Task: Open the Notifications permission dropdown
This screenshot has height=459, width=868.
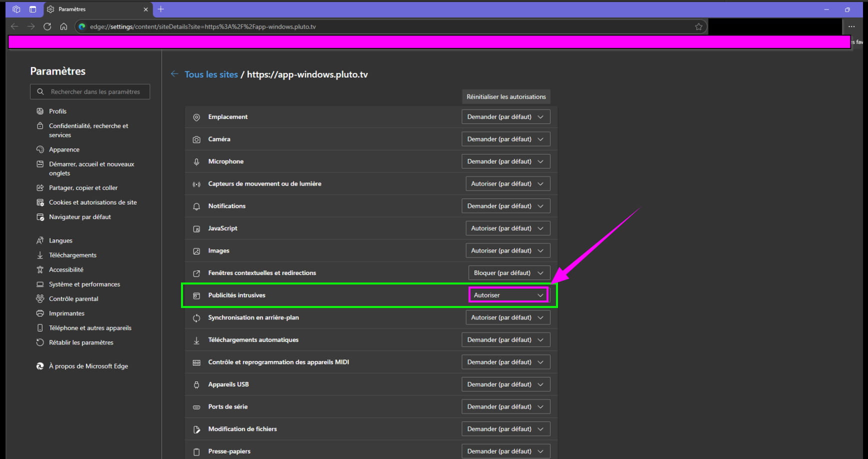Action: pos(505,205)
